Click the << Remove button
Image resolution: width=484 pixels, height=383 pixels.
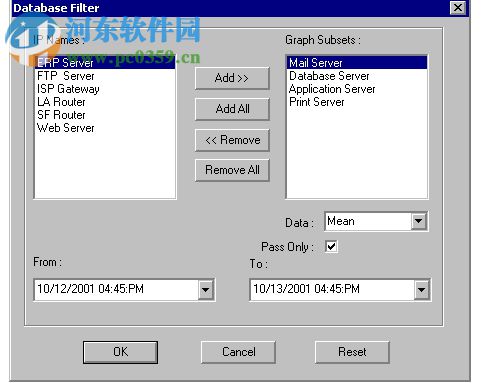coord(232,140)
